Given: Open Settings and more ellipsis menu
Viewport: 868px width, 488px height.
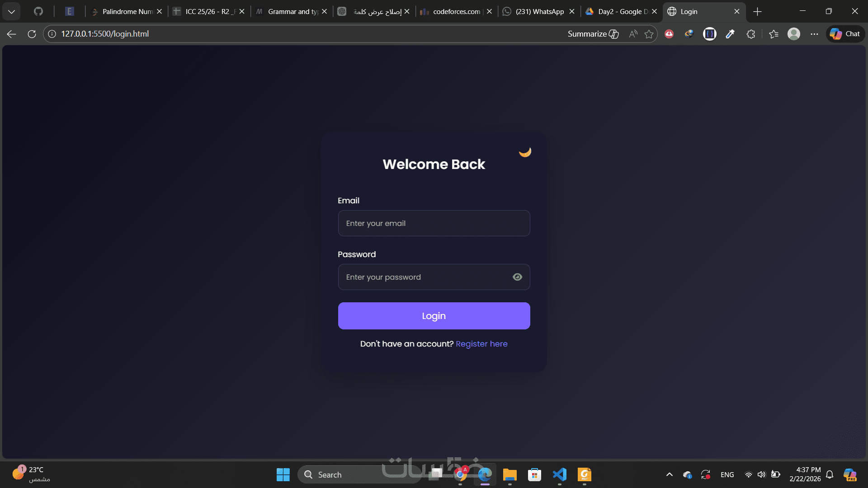Looking at the screenshot, I should coord(814,34).
